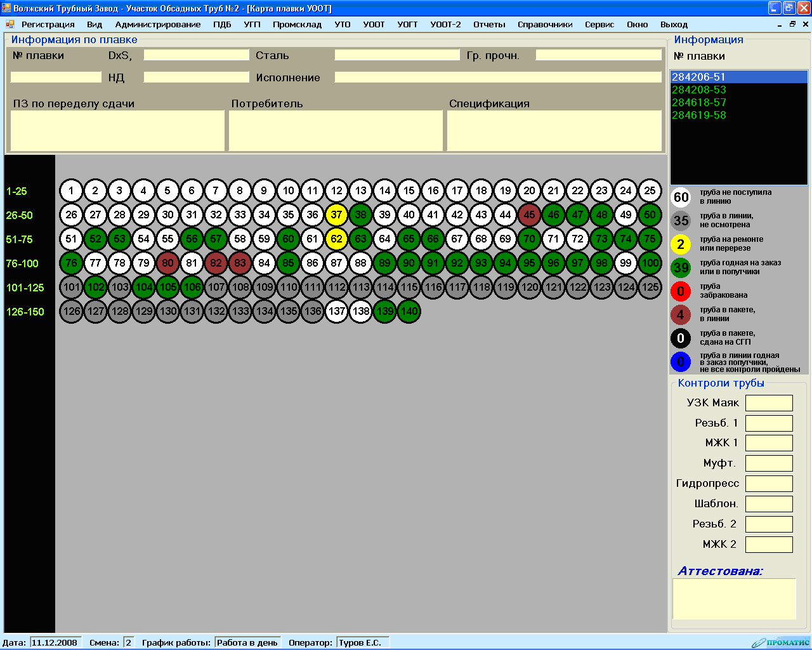Select melt 284619-58 in list
This screenshot has height=650, width=812.
tap(698, 115)
